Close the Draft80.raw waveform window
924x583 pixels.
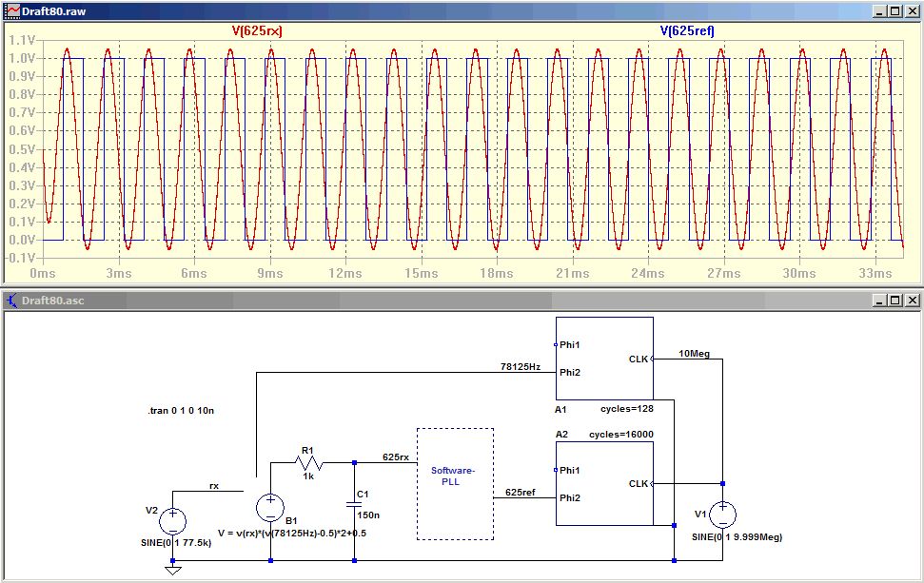click(x=912, y=10)
